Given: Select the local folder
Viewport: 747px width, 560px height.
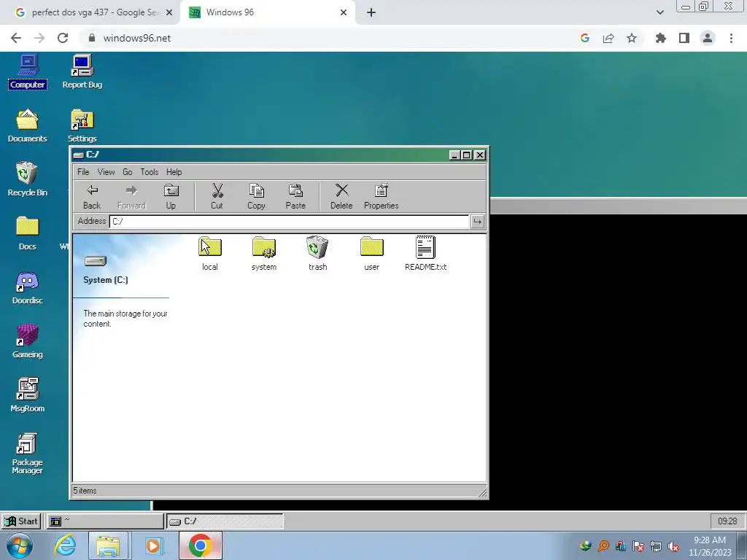Looking at the screenshot, I should point(210,253).
